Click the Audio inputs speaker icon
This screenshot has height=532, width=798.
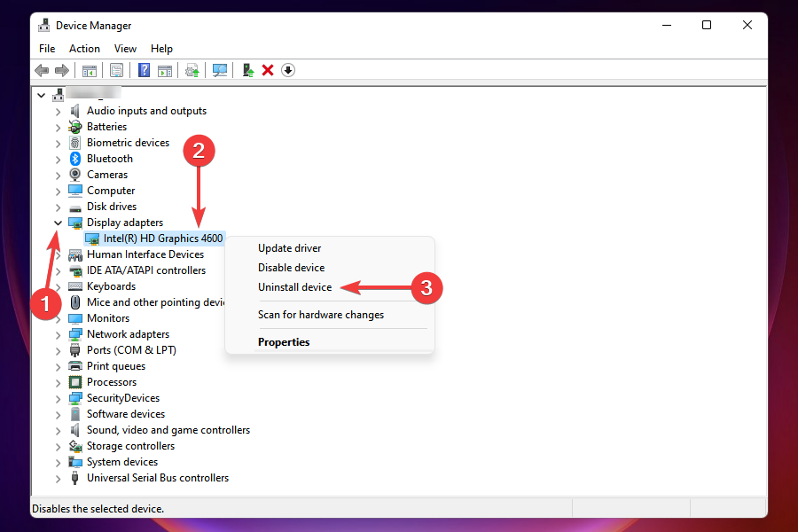(75, 111)
